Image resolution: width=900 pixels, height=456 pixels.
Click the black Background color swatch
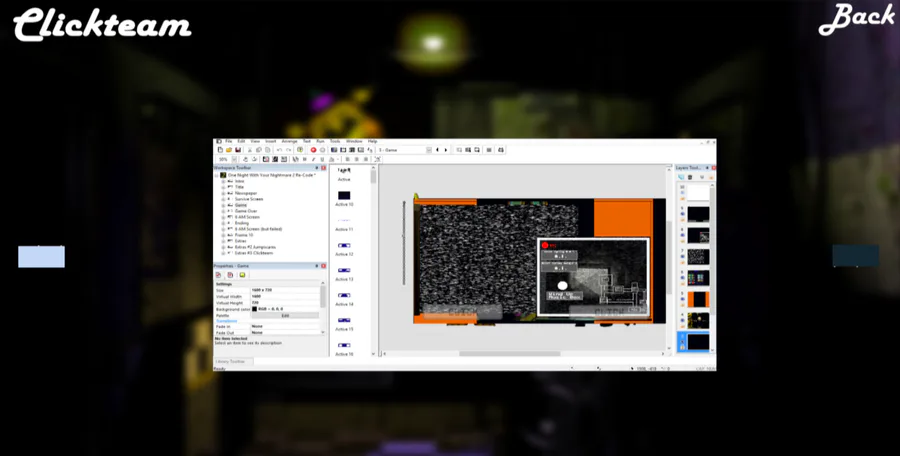(255, 309)
